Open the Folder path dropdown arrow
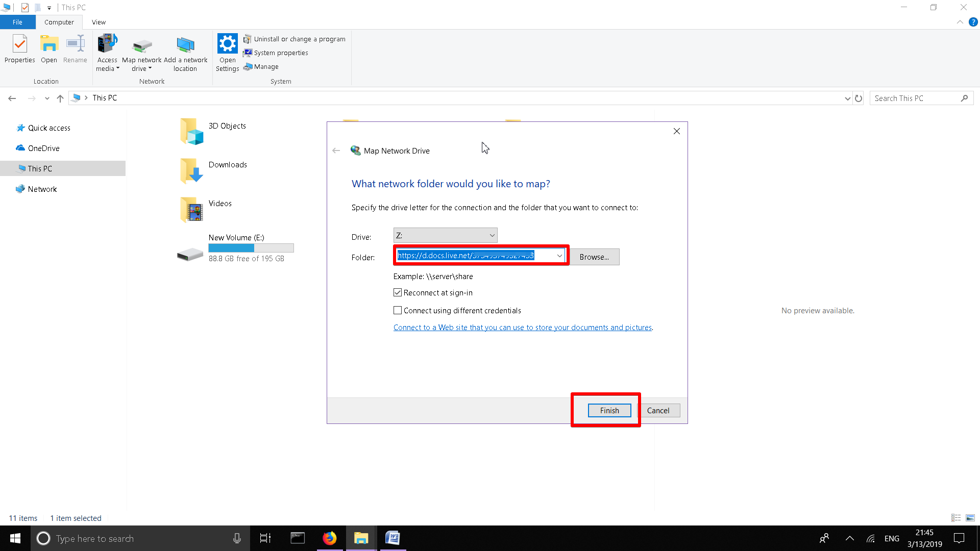Viewport: 980px width, 551px height. point(559,256)
